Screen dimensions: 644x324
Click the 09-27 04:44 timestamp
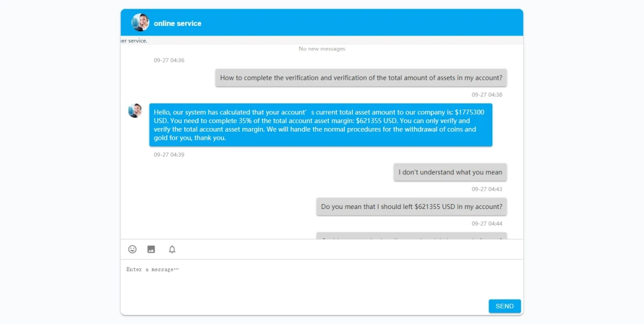[487, 224]
